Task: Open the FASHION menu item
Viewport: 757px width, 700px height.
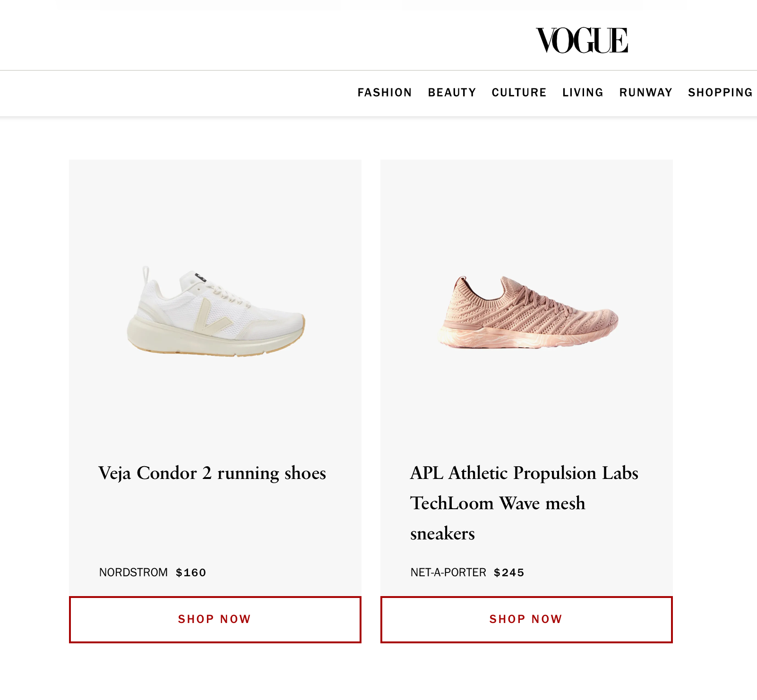Action: [x=385, y=93]
